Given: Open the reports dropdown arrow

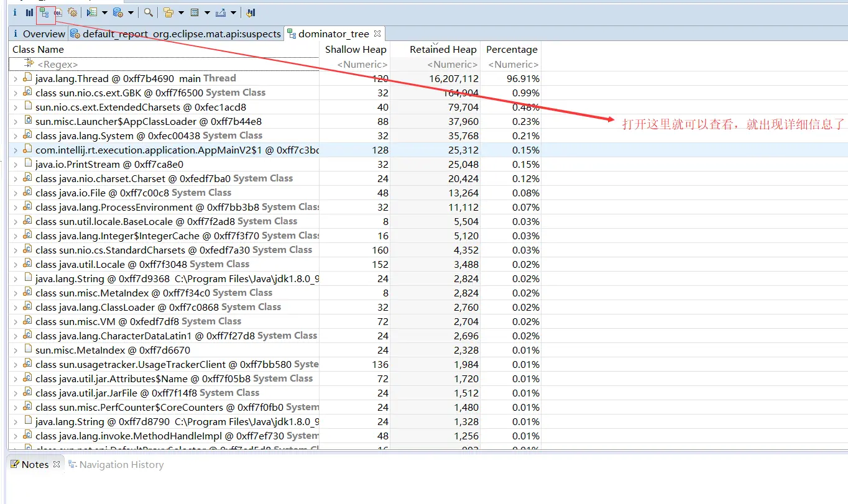Looking at the screenshot, I should pyautogui.click(x=104, y=12).
